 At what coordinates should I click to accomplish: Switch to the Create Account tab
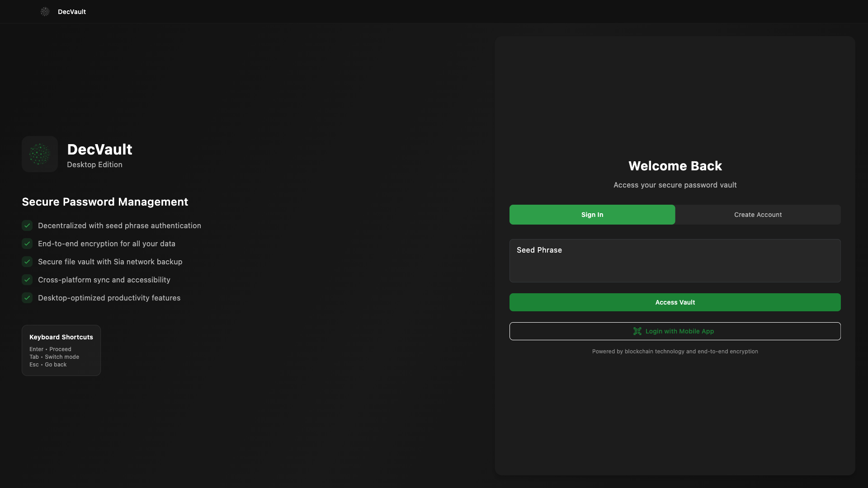coord(758,215)
